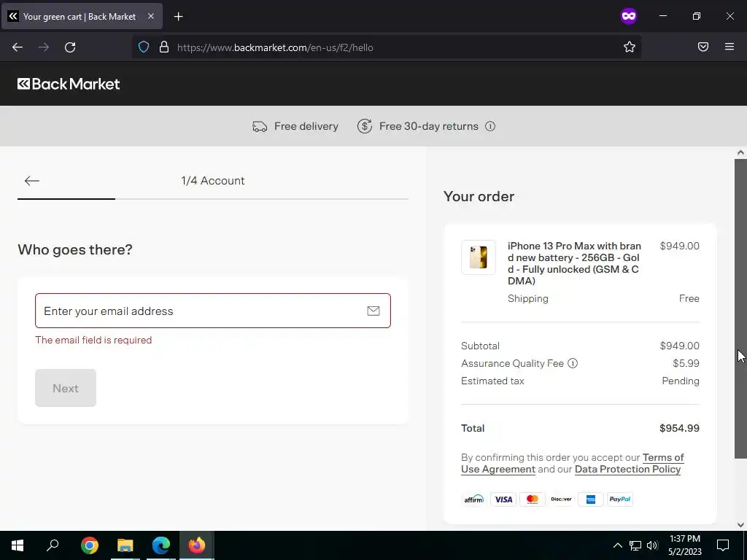Click the American Express payment logo
Viewport: 747px width, 560px height.
tap(591, 499)
